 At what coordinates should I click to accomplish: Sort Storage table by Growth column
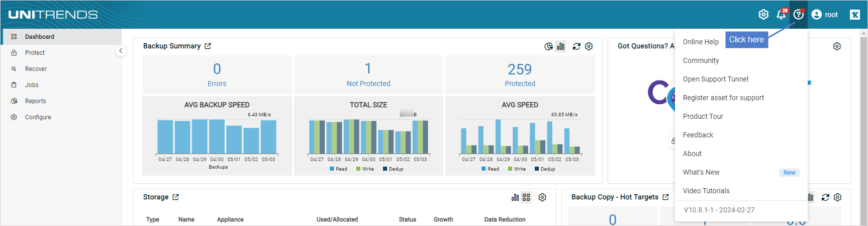tap(443, 219)
